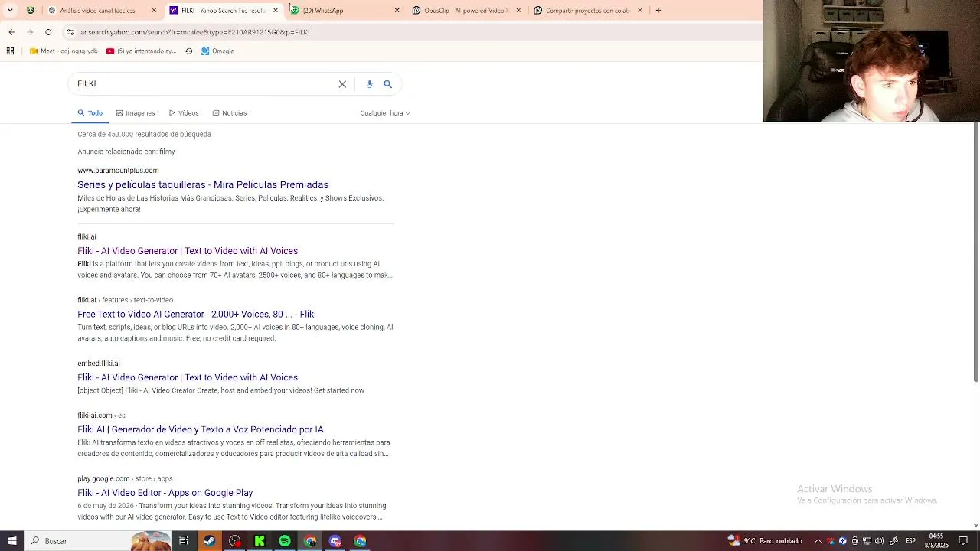Open the Windows notification center

click(x=963, y=541)
